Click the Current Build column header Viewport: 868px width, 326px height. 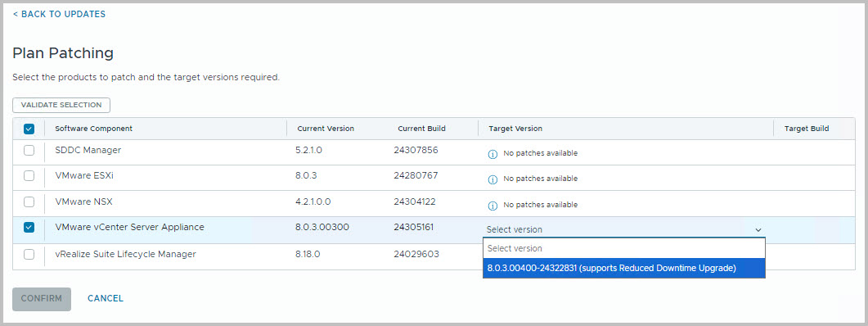422,129
